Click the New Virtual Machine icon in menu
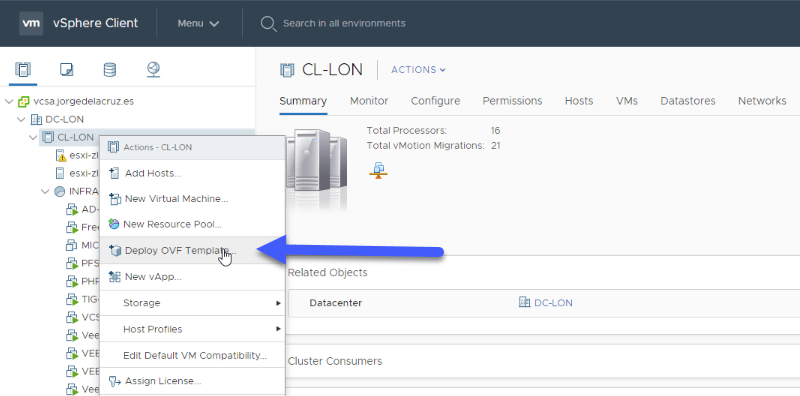 [x=115, y=199]
